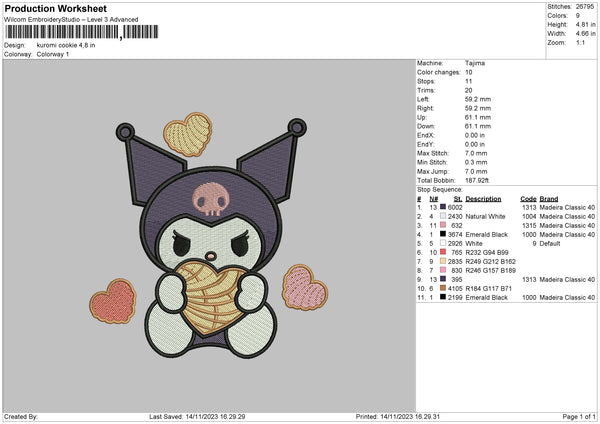Click the 'Brand' column header
This screenshot has width=600, height=424.
[549, 199]
